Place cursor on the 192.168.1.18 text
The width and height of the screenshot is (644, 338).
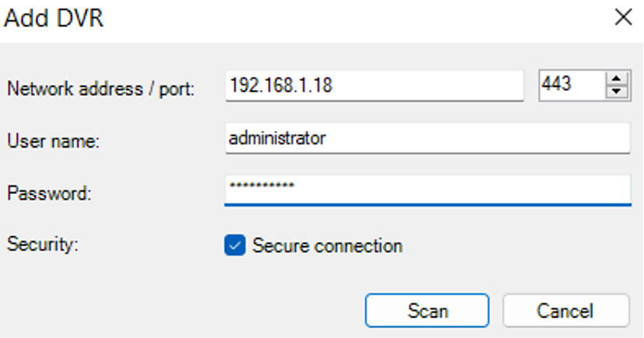point(280,85)
